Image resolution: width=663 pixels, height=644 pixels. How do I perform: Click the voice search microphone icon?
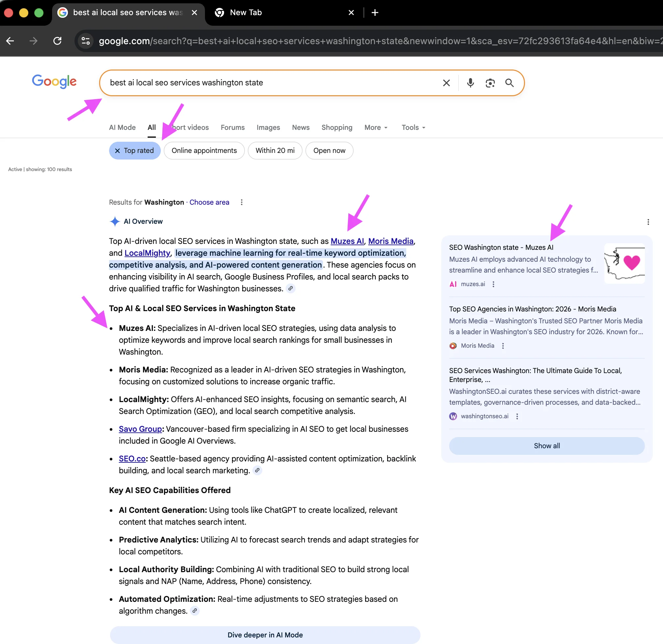click(x=470, y=83)
